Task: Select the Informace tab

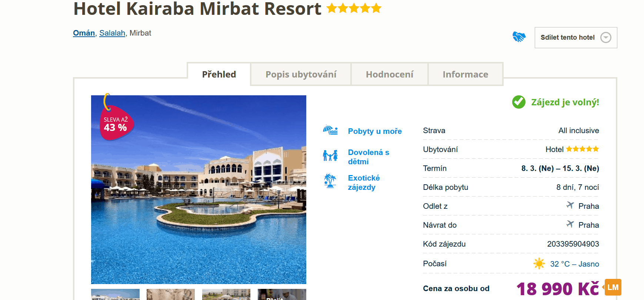Action: [x=466, y=74]
